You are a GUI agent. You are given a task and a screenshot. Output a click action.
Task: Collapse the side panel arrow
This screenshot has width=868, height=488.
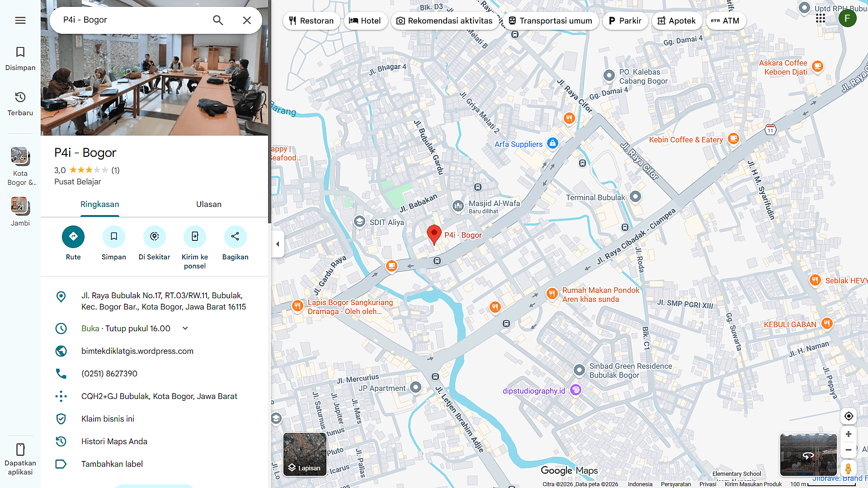pos(278,244)
